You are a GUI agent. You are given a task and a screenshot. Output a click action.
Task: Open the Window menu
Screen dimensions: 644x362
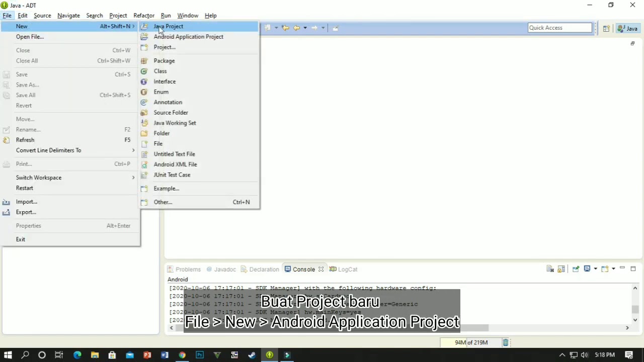click(188, 16)
